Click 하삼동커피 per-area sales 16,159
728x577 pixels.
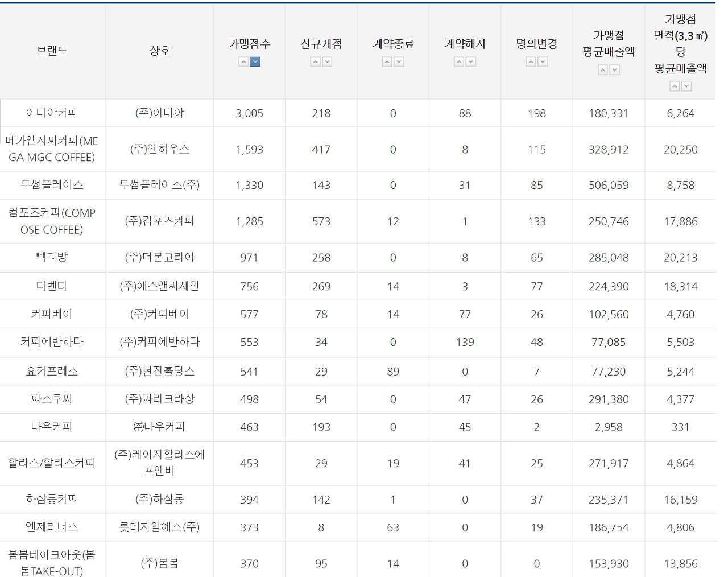click(681, 500)
